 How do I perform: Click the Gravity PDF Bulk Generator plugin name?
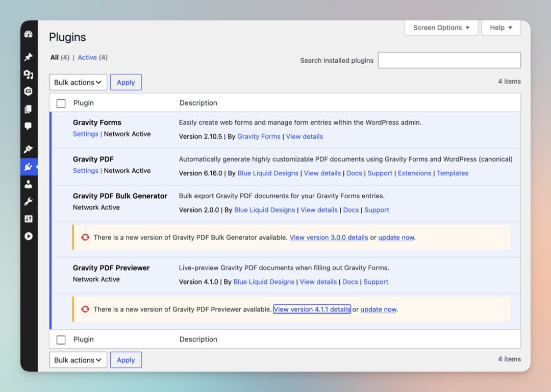coord(120,196)
